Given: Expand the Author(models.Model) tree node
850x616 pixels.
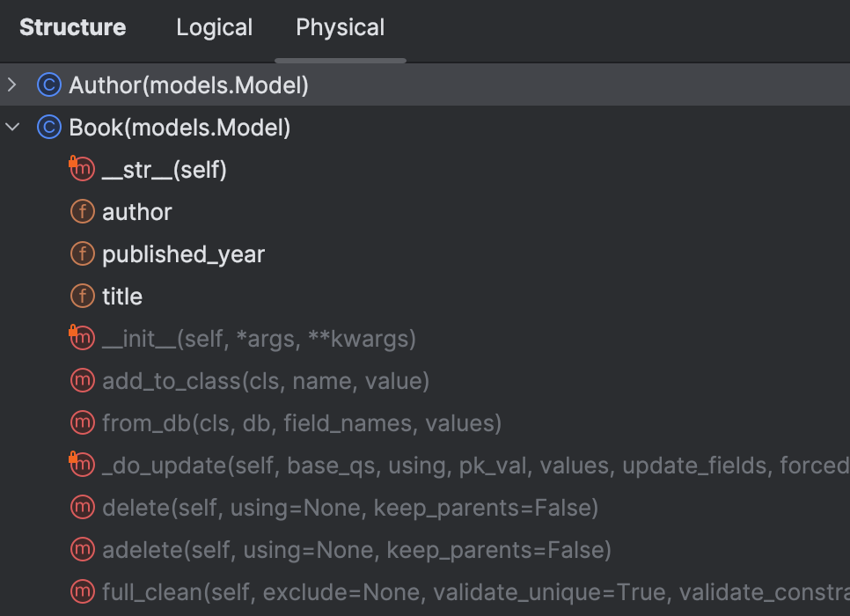Looking at the screenshot, I should pyautogui.click(x=12, y=84).
